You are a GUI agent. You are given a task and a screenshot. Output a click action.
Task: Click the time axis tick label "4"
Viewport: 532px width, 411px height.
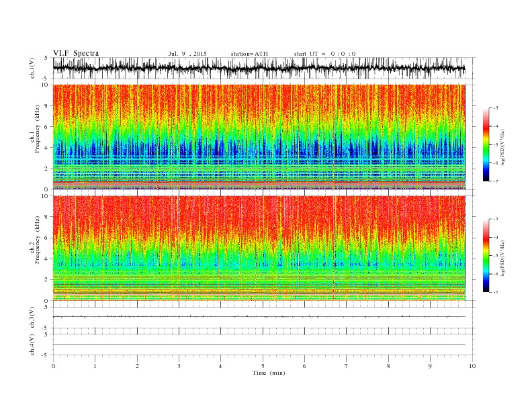coord(220,366)
